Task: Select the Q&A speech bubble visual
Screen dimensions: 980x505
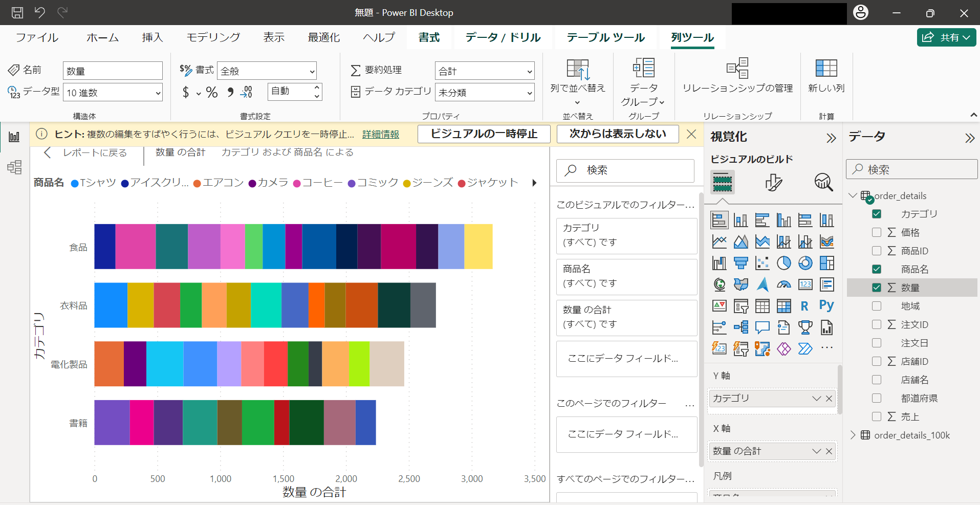Action: coord(762,327)
